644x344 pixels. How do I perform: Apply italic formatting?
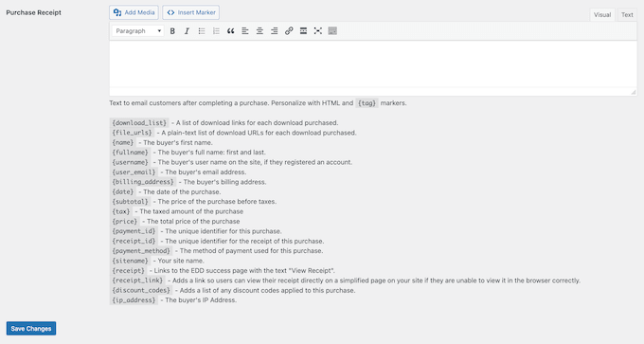click(187, 31)
